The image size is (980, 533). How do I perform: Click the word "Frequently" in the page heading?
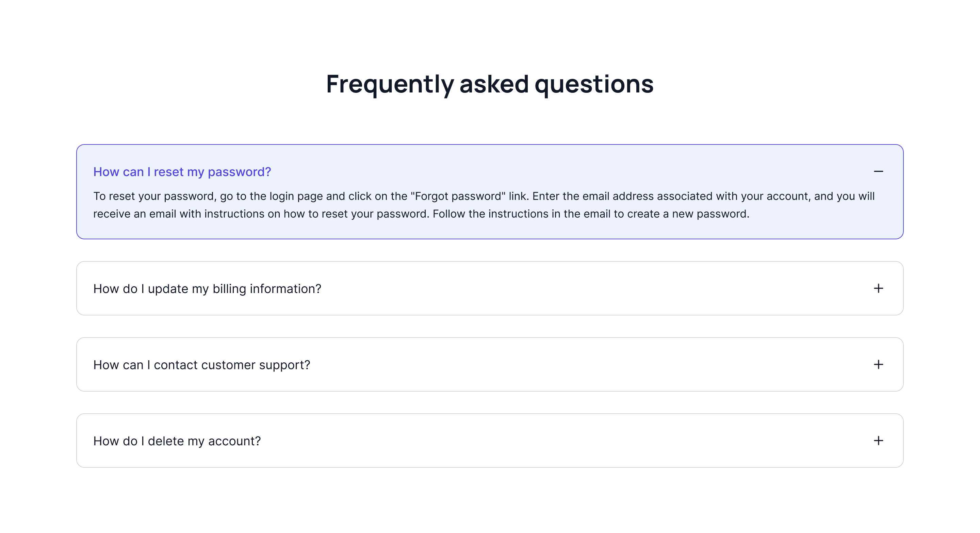[390, 84]
